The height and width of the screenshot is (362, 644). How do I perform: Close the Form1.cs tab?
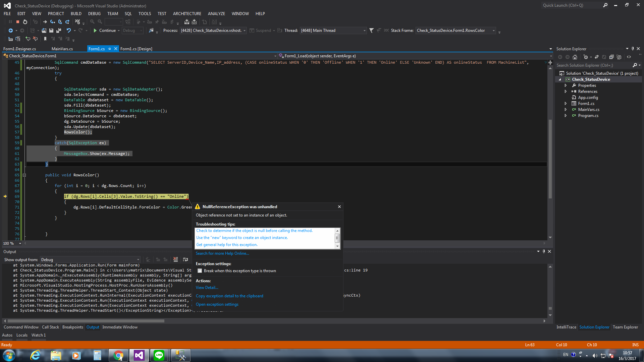pyautogui.click(x=116, y=49)
